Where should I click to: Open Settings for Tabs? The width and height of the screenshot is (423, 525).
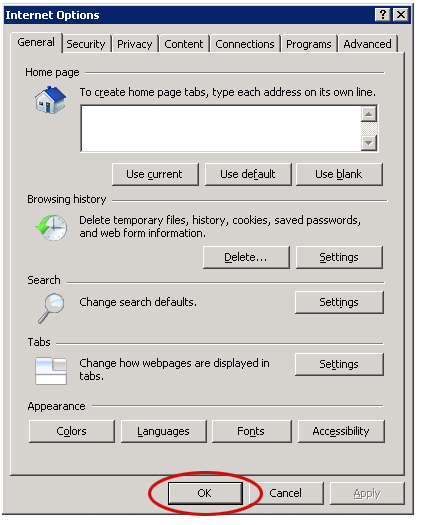tap(339, 364)
